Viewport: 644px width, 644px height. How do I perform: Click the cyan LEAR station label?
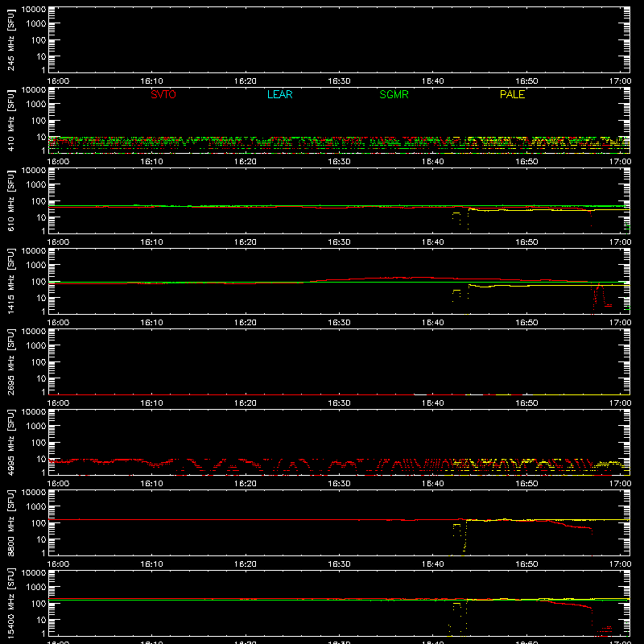coord(279,94)
